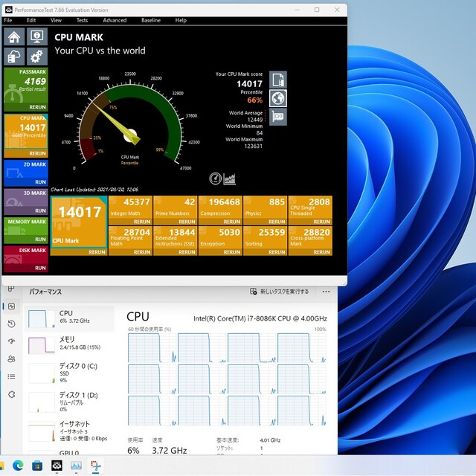Viewport: 476px width, 476px height.
Task: Click the Task Manager more options ellipsis
Action: click(x=326, y=292)
